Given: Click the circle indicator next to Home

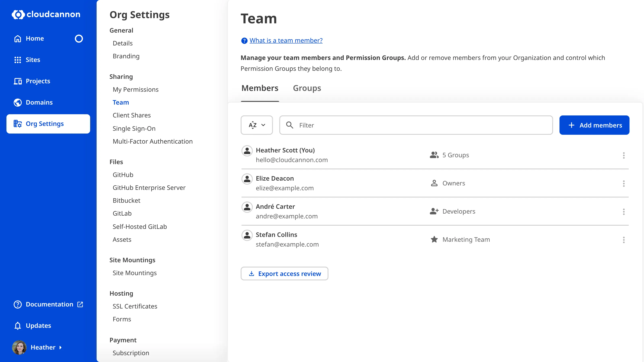Looking at the screenshot, I should tap(79, 38).
